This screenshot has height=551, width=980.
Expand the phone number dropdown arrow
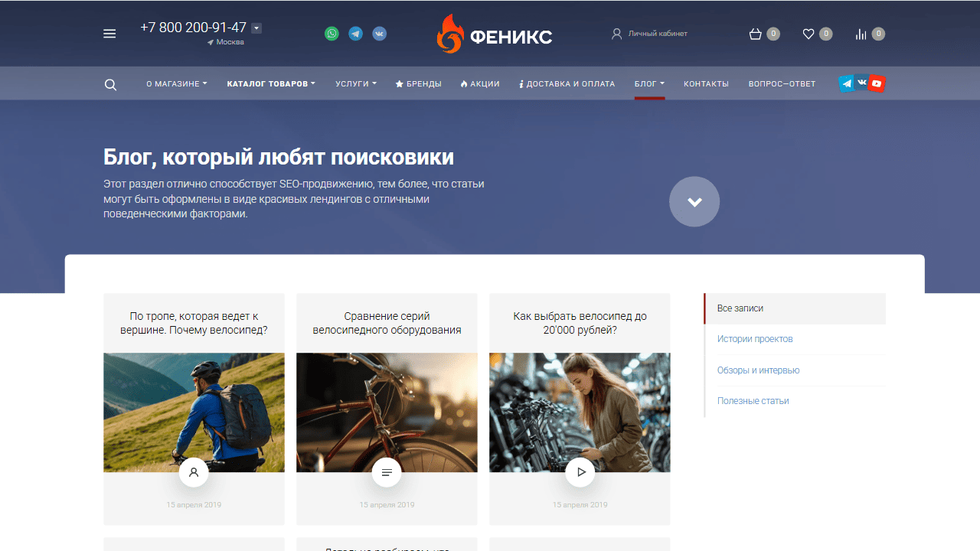(x=256, y=28)
